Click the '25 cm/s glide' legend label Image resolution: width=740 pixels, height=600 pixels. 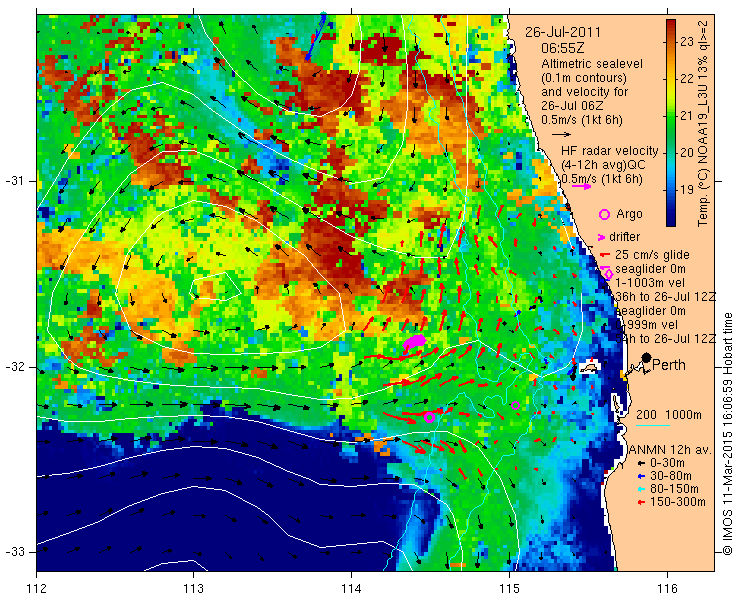pyautogui.click(x=652, y=255)
